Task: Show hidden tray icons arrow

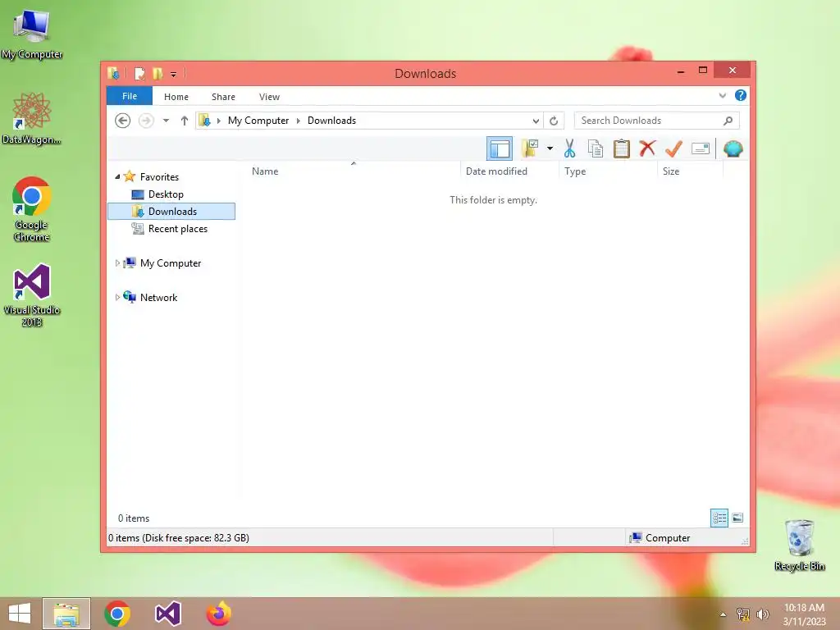Action: (724, 614)
